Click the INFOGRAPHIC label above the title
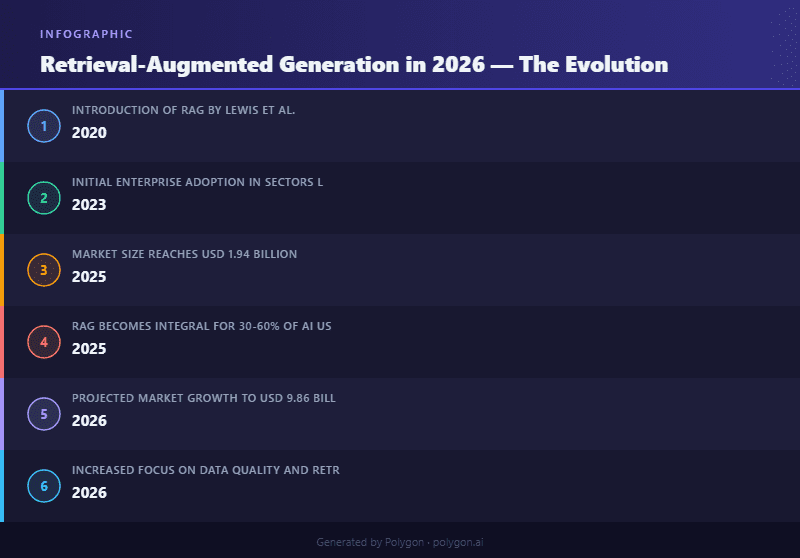The height and width of the screenshot is (558, 800). pos(86,34)
